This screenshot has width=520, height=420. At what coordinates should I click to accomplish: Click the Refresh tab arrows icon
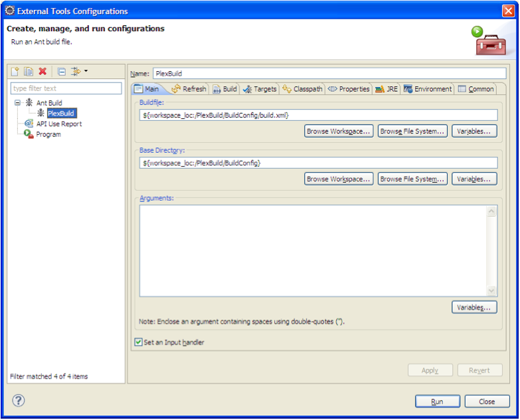(176, 89)
